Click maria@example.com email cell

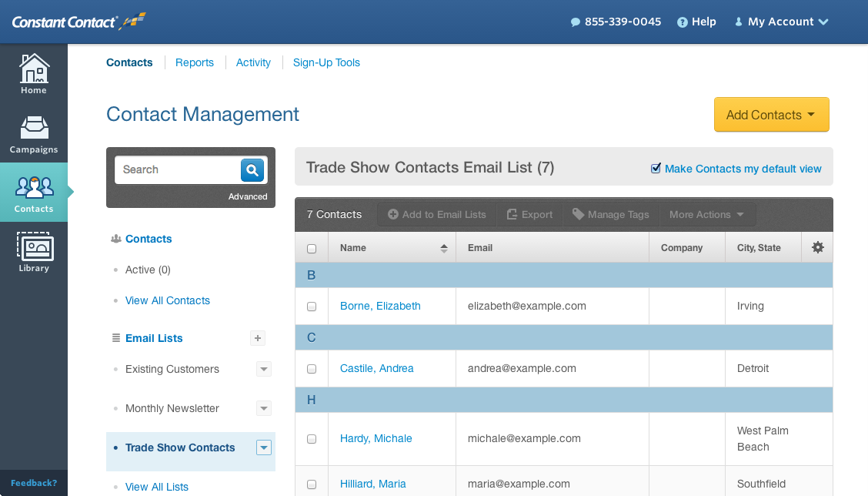point(519,484)
